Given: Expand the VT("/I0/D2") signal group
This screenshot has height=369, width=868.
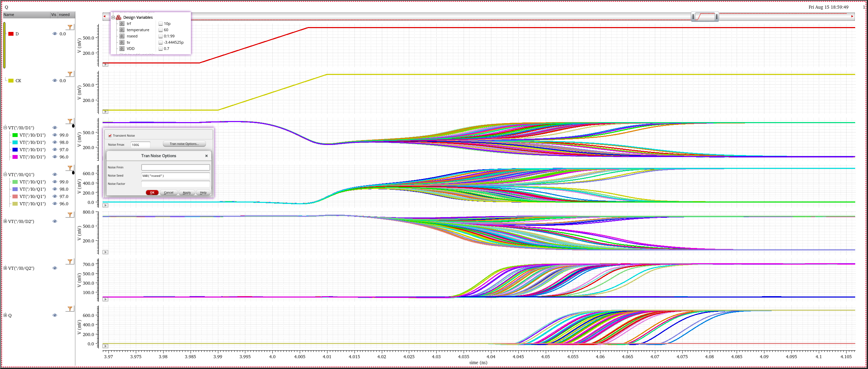Looking at the screenshot, I should tap(5, 221).
